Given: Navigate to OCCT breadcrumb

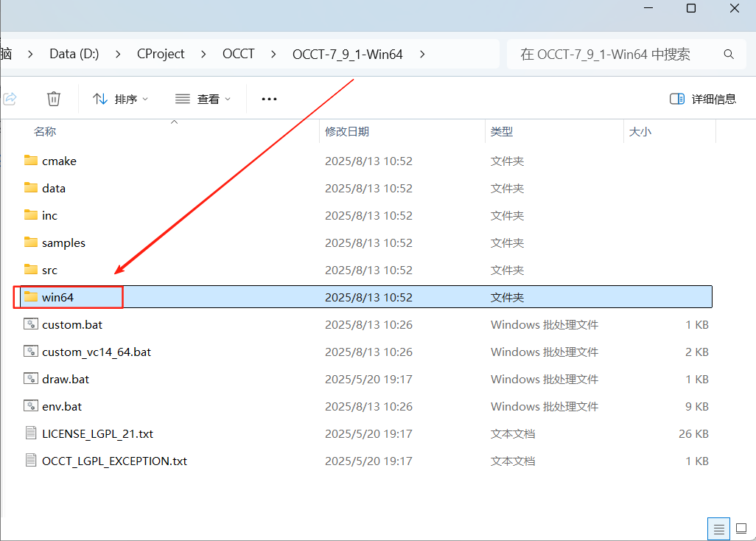Looking at the screenshot, I should coord(238,54).
